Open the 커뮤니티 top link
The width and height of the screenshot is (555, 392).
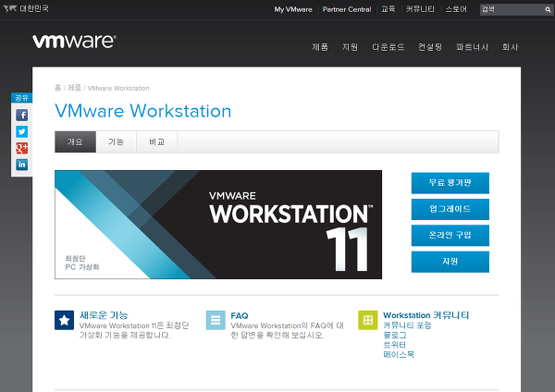click(x=420, y=9)
